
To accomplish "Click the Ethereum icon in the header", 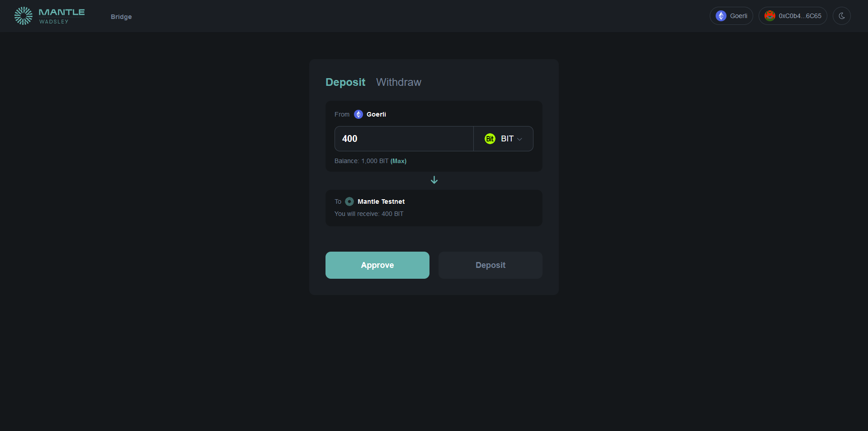I will (721, 16).
